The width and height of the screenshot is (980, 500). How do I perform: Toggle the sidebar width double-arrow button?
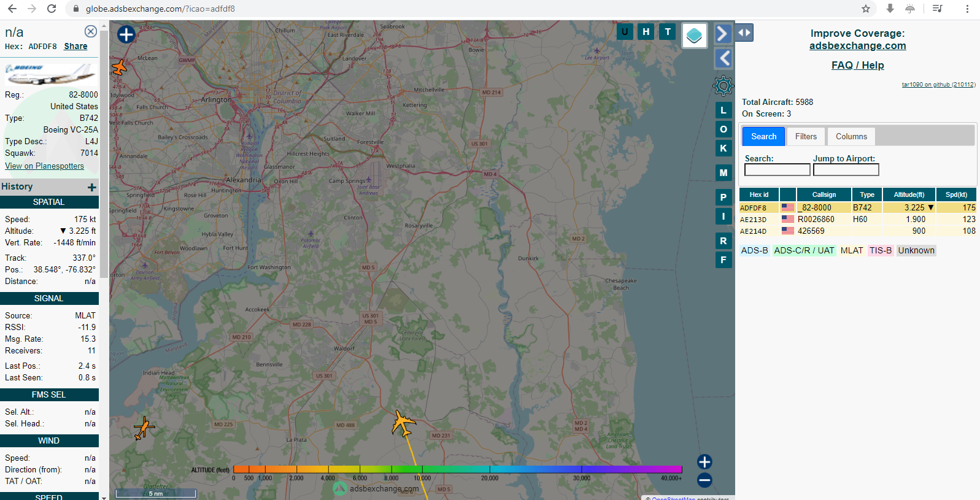coord(744,33)
